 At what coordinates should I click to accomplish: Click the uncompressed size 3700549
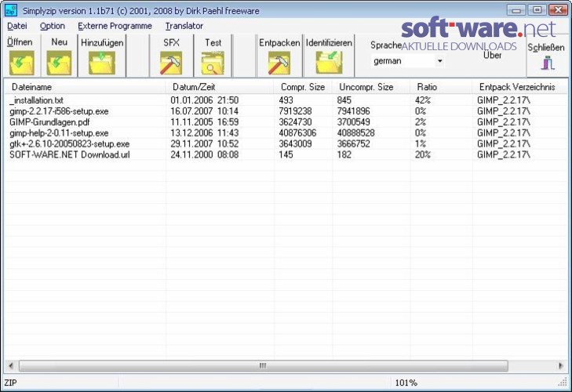click(x=353, y=122)
